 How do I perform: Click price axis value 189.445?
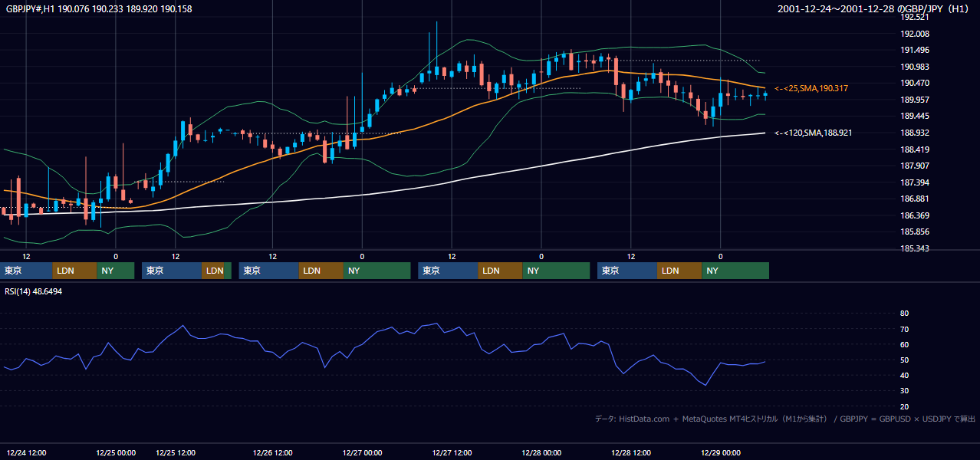coord(915,117)
